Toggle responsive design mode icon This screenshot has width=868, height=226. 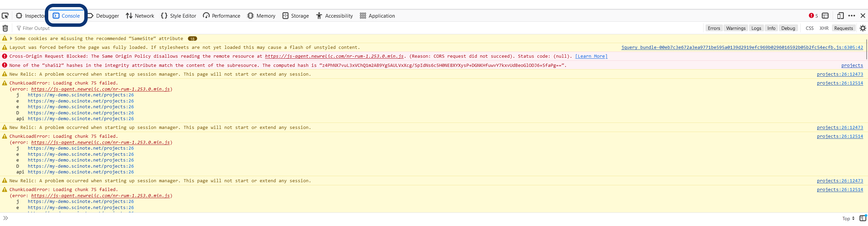click(840, 16)
